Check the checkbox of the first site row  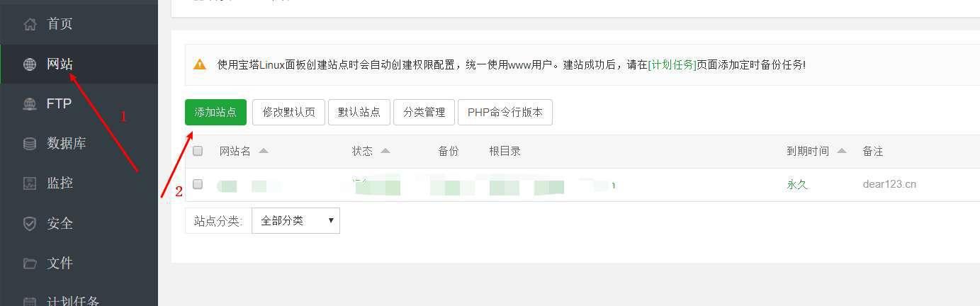pos(198,184)
